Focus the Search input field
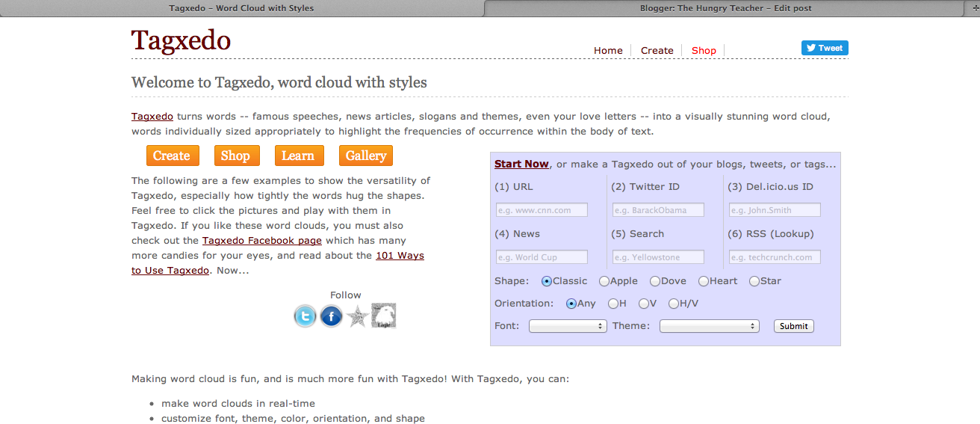 [x=658, y=257]
